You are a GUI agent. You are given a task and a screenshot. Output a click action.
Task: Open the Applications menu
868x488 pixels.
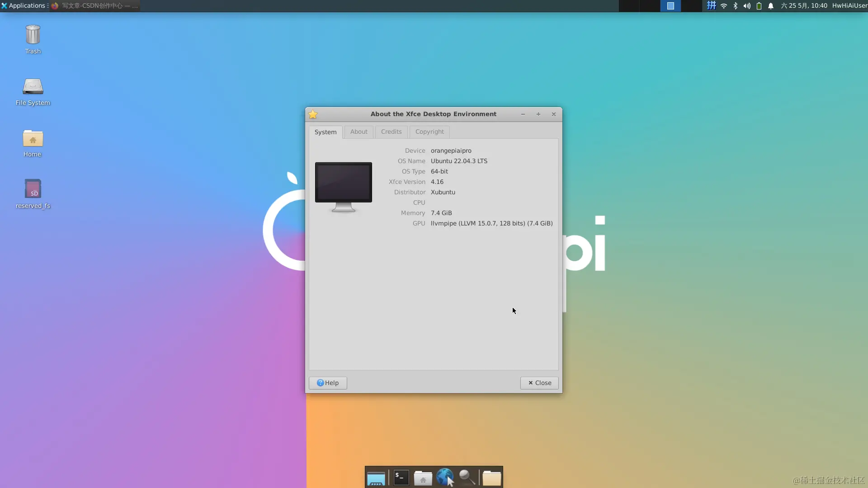tap(24, 6)
